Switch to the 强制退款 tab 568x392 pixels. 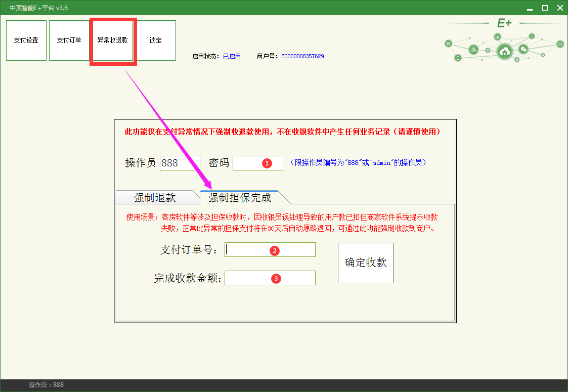pyautogui.click(x=155, y=197)
